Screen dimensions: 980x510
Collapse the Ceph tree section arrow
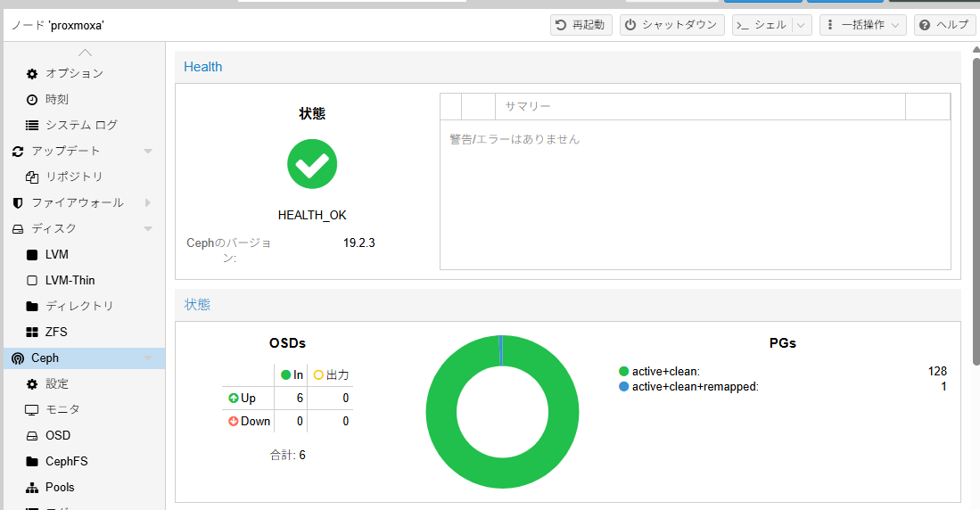(148, 358)
